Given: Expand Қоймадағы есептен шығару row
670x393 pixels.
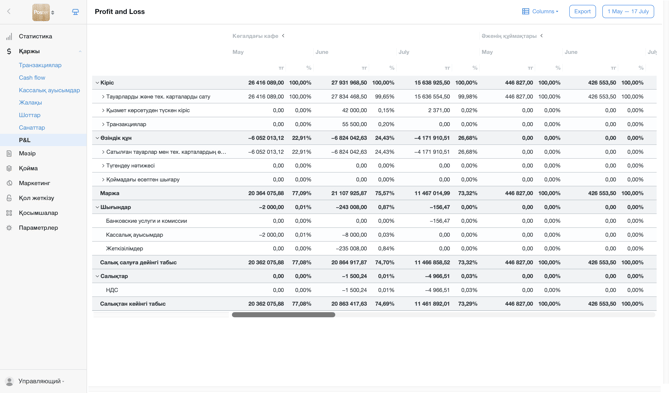Looking at the screenshot, I should tap(103, 179).
